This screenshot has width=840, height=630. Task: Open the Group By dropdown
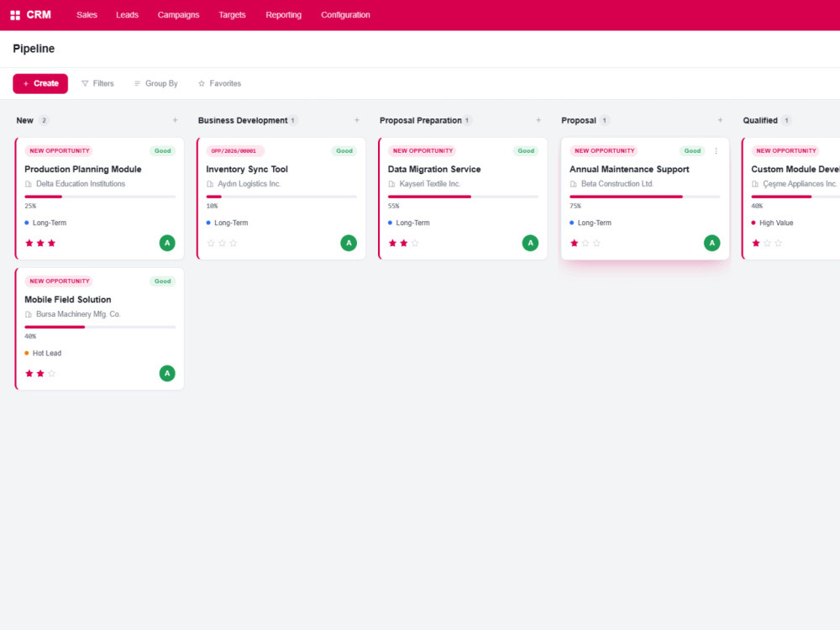[156, 83]
